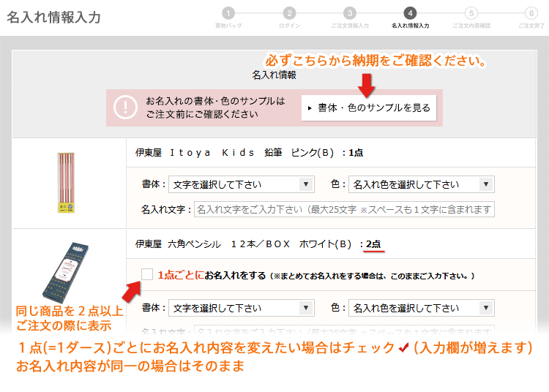Click the exclamation warning icon
This screenshot has height=392, width=549.
125,108
